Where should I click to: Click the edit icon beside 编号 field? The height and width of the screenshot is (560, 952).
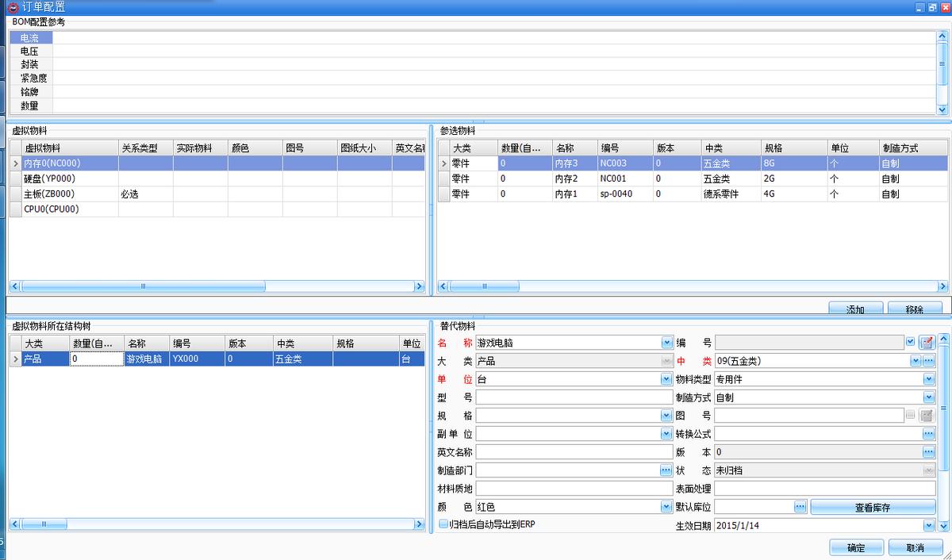tap(926, 343)
